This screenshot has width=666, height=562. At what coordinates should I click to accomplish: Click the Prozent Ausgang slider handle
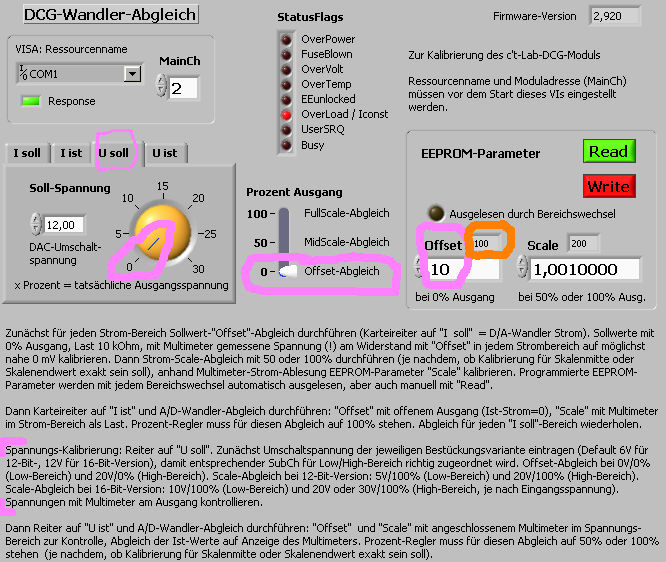[288, 271]
